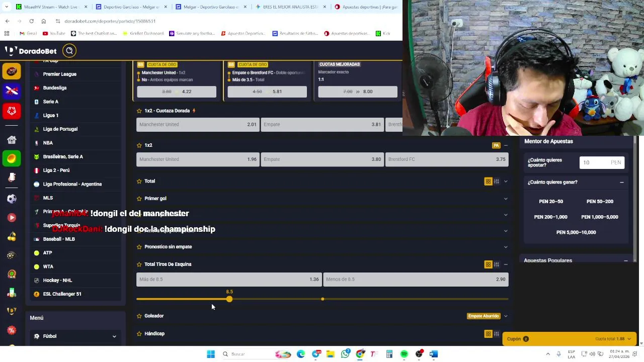Click the 8.5 corners slider handle

[229, 299]
